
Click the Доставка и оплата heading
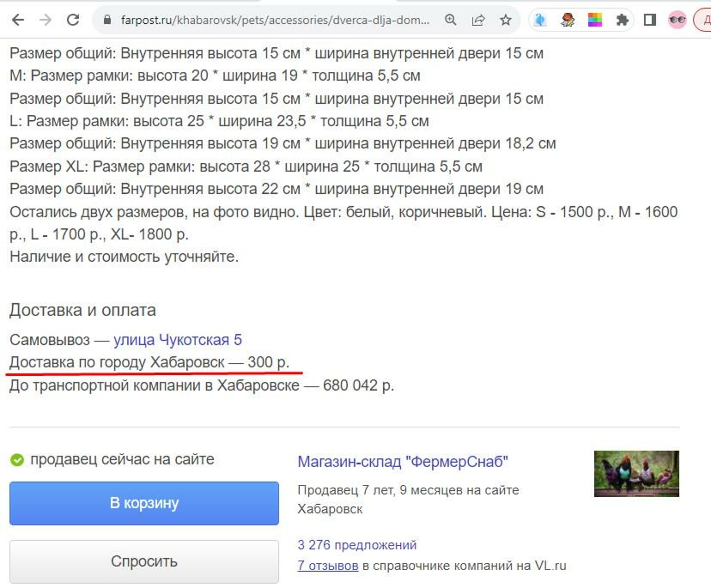pos(83,310)
